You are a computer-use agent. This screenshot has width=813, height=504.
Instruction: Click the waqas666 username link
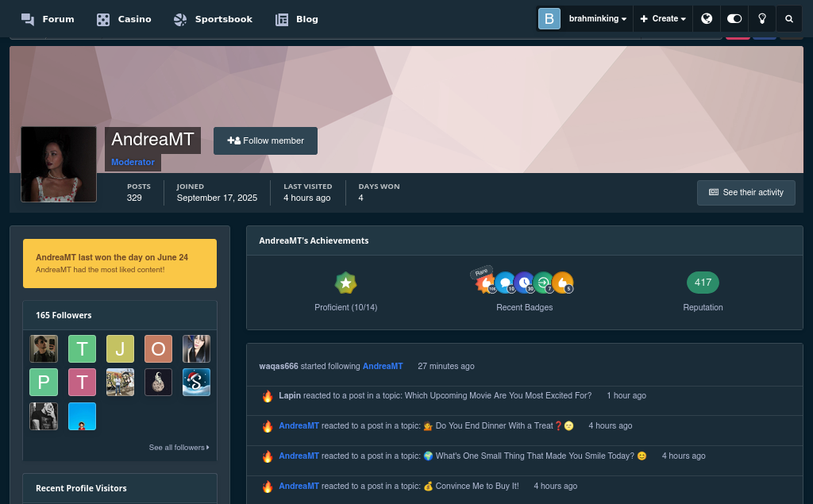pos(279,366)
